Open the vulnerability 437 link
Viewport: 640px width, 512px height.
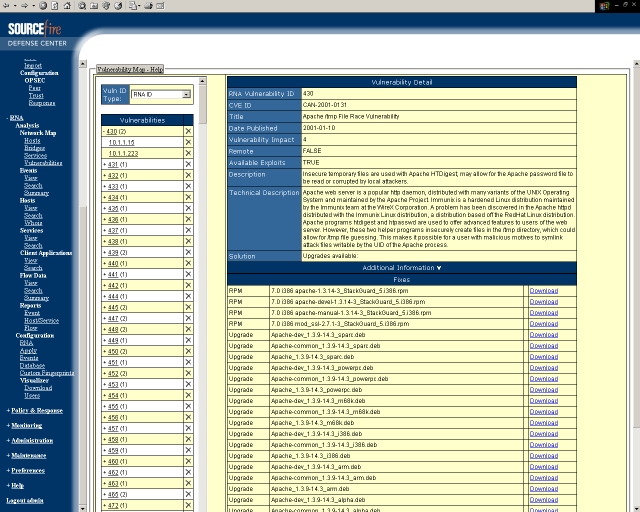pyautogui.click(x=113, y=231)
